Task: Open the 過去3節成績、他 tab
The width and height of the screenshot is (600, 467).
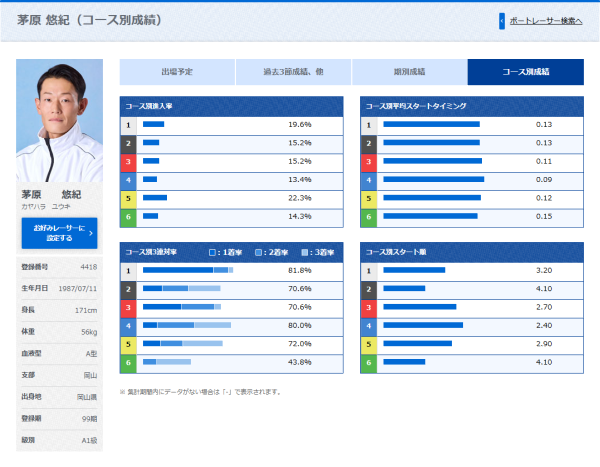Action: pos(293,72)
